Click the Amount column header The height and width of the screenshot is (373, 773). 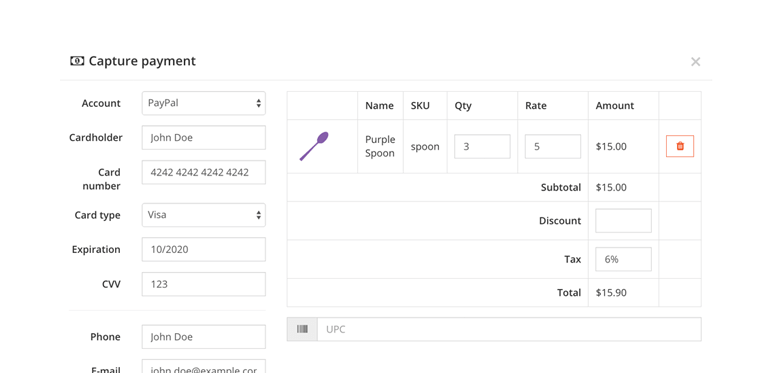(x=615, y=105)
